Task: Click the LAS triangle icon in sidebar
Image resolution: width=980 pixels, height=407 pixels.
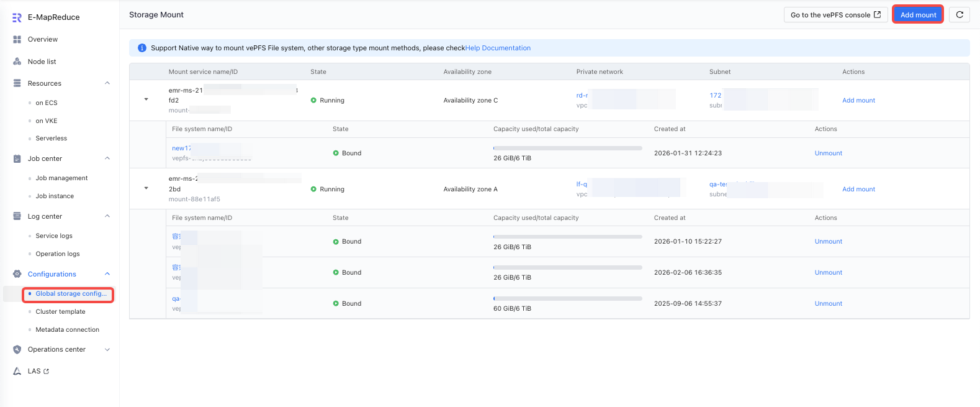Action: click(17, 371)
